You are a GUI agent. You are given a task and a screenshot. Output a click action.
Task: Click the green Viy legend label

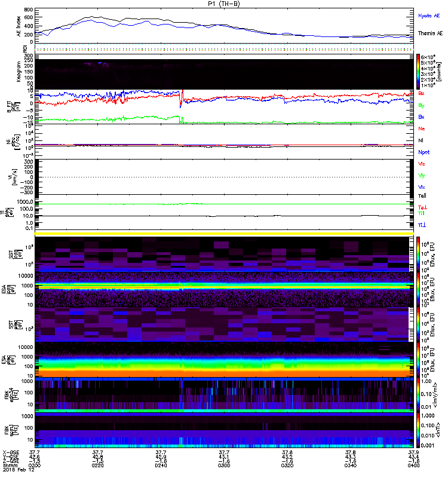[422, 176]
